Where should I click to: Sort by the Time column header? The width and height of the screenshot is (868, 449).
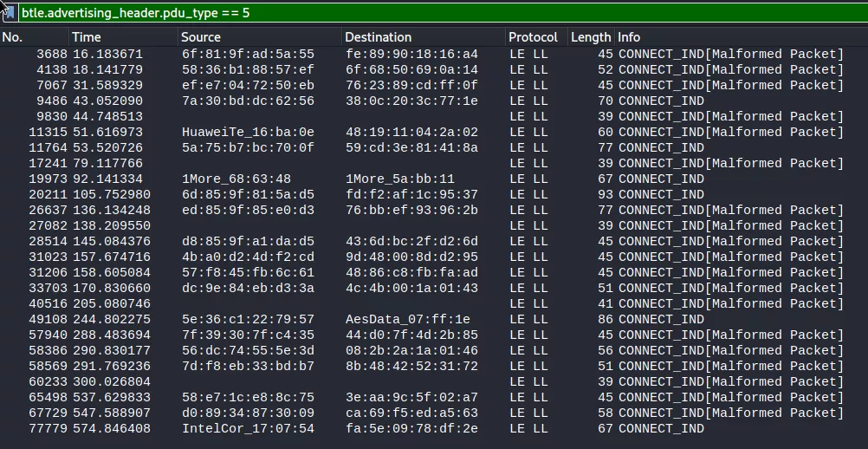click(x=124, y=37)
